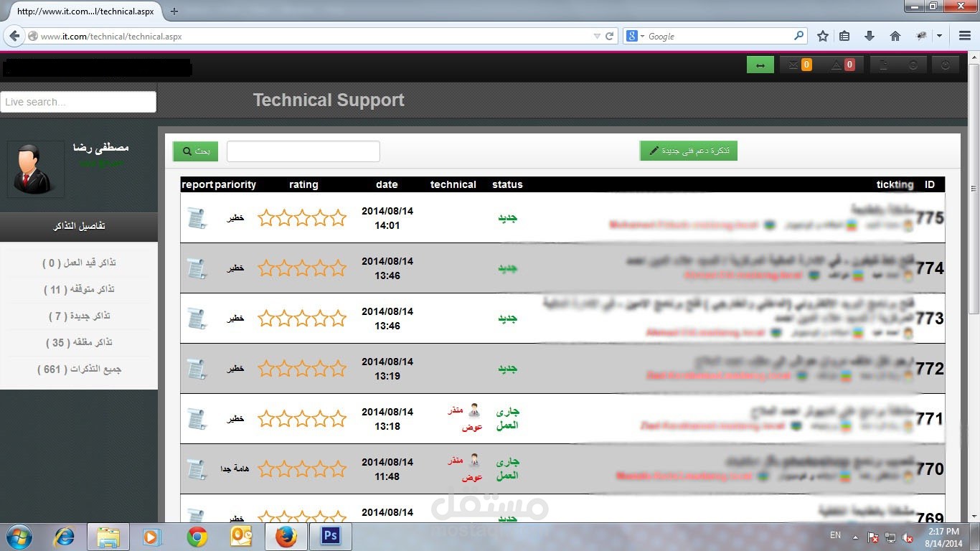Select the technical.aspx browser tab
Viewport: 980px width, 551px height.
[x=85, y=11]
